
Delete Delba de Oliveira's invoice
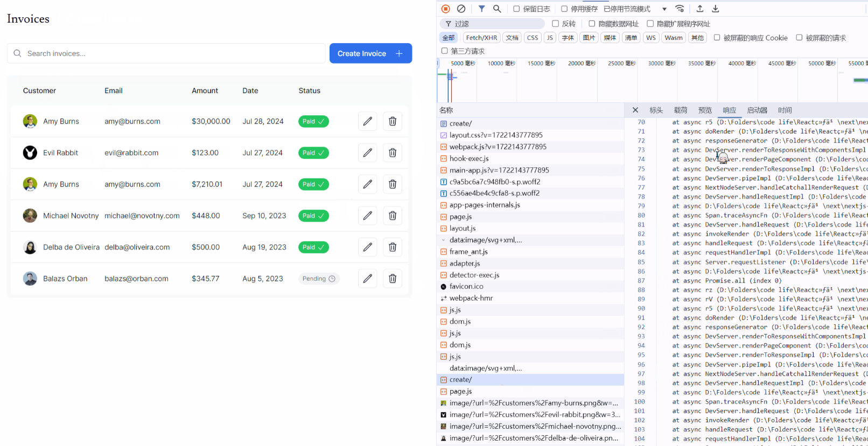coord(393,247)
